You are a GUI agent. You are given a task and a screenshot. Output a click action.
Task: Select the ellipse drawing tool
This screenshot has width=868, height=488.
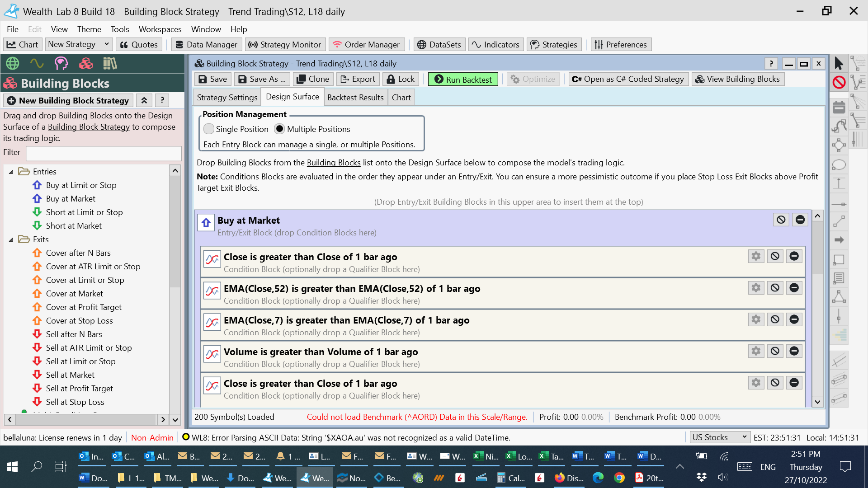(839, 165)
